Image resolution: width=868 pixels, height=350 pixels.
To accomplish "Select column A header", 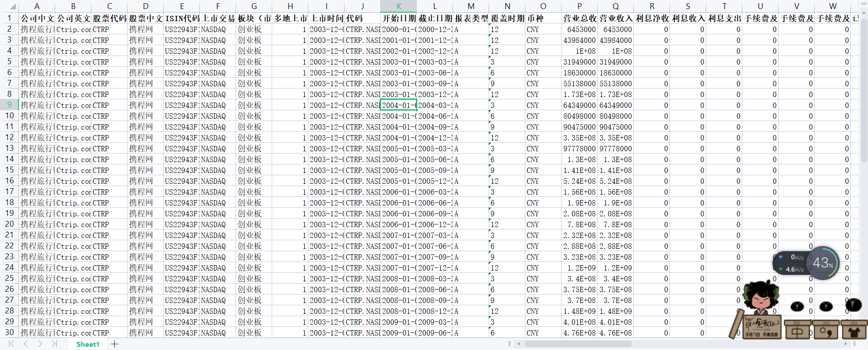I will click(37, 6).
